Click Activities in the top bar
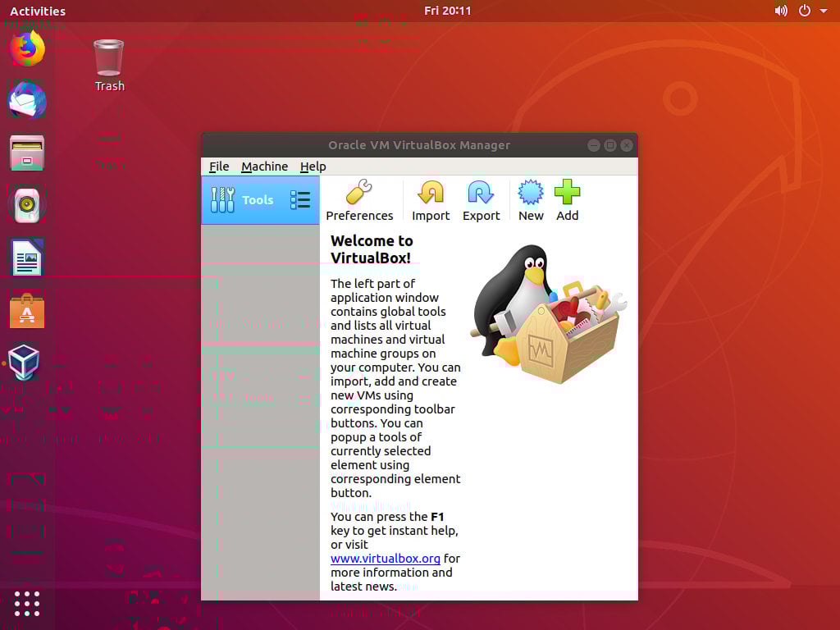840x630 pixels. point(38,11)
